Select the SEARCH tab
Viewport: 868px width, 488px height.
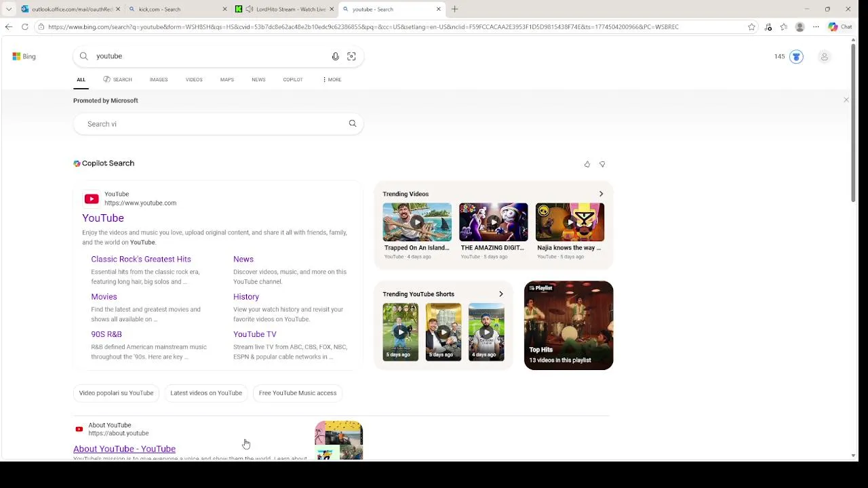coord(118,79)
